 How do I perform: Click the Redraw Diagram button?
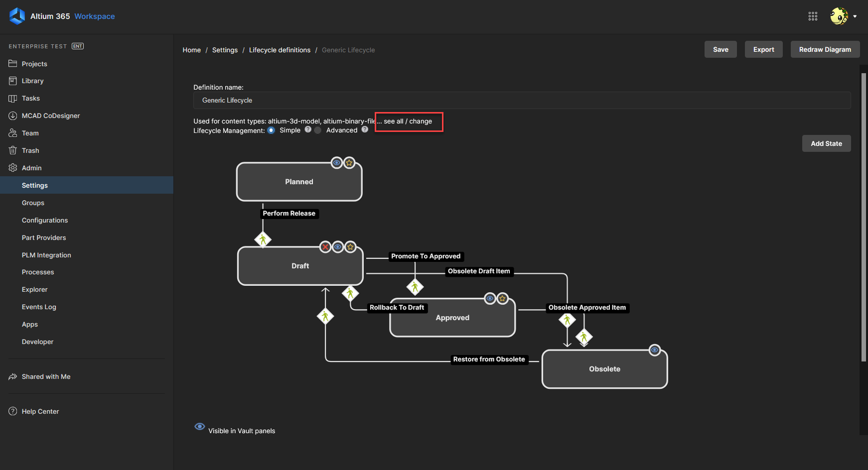(x=825, y=49)
